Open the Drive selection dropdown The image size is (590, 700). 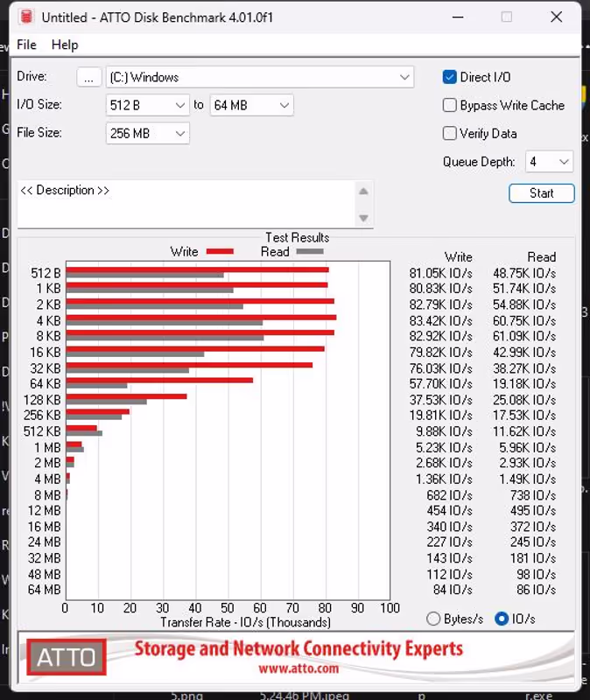click(260, 77)
